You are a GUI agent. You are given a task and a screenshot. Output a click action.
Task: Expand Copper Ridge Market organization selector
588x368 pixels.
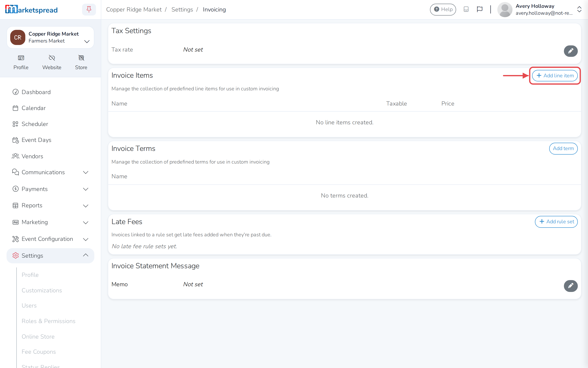(x=50, y=37)
